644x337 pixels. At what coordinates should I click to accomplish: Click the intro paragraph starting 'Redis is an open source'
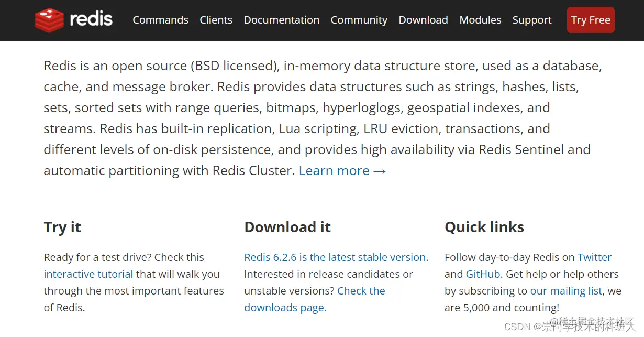(323, 118)
